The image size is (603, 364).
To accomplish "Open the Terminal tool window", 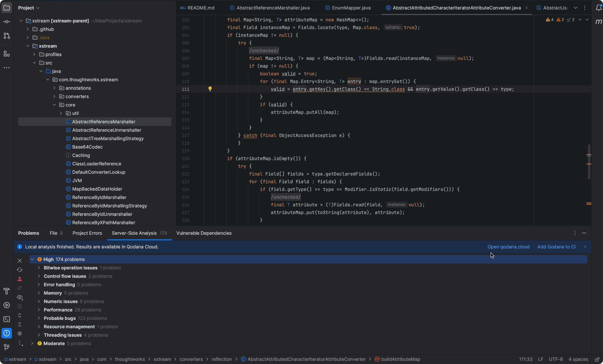I will [7, 319].
